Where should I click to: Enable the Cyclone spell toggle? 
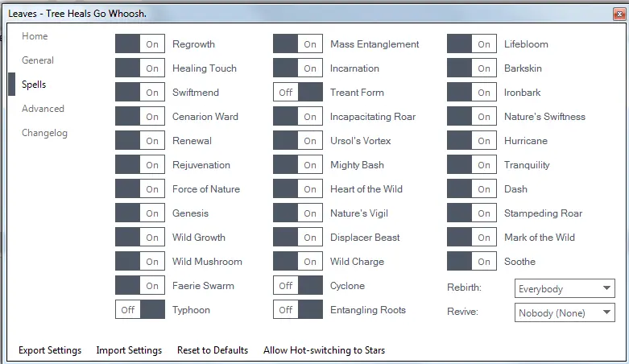point(298,285)
